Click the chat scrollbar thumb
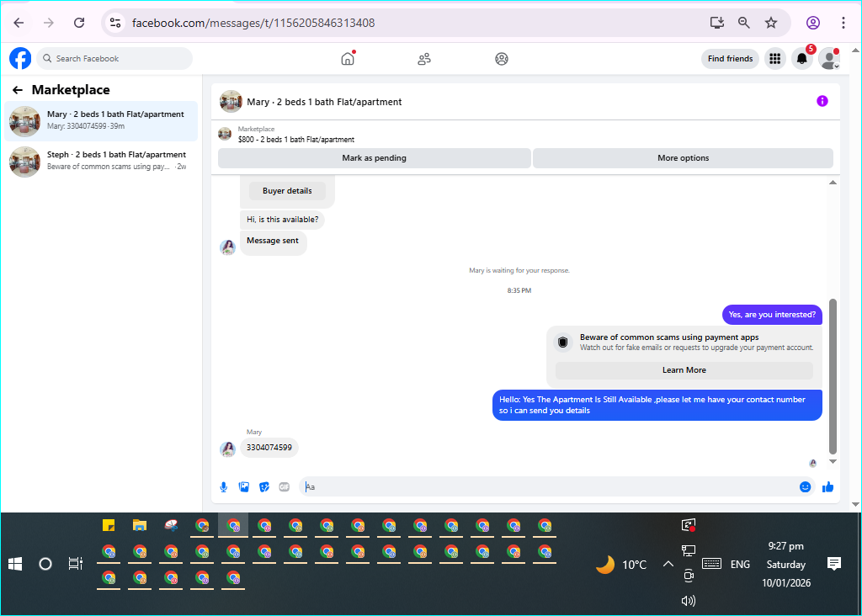 [x=833, y=376]
